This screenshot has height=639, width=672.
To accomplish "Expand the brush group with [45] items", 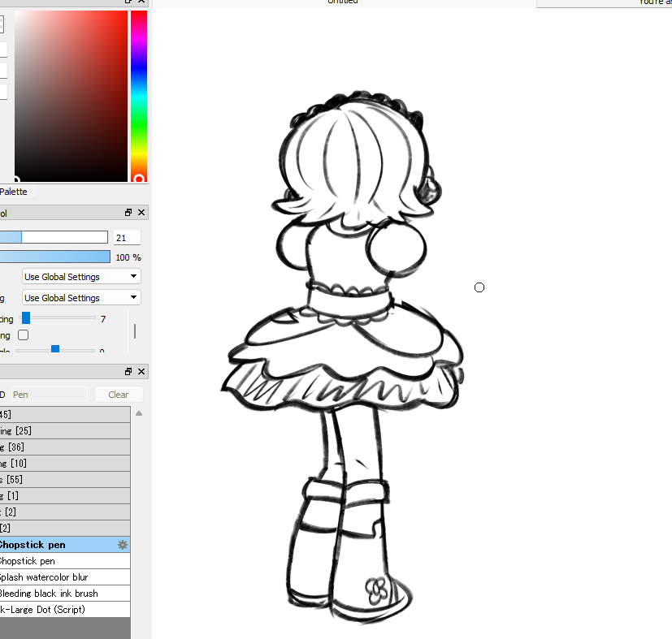I will click(65, 415).
